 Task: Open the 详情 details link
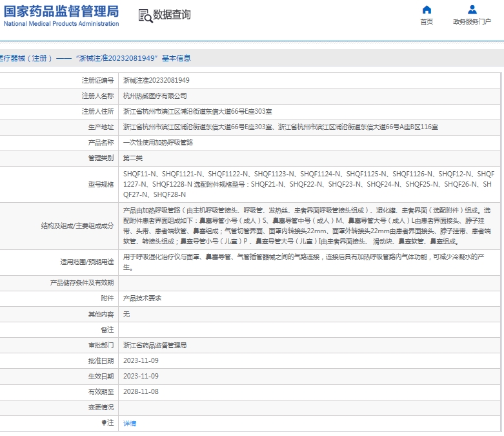130,423
